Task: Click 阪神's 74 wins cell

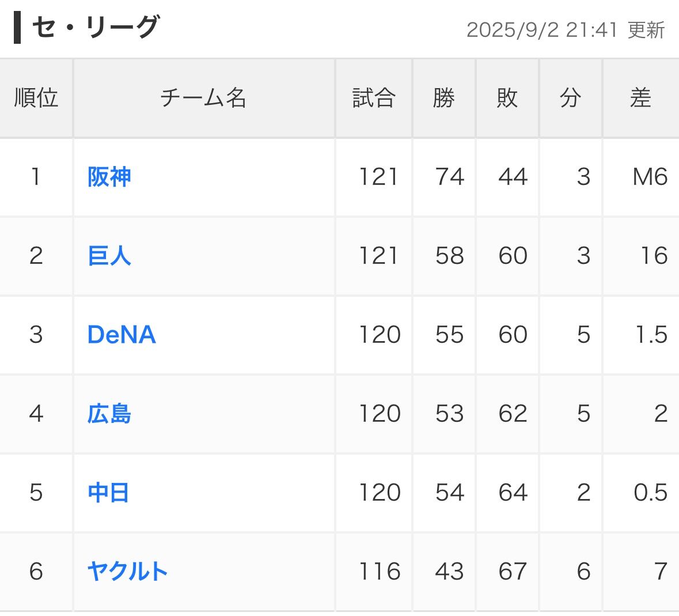Action: tap(450, 177)
